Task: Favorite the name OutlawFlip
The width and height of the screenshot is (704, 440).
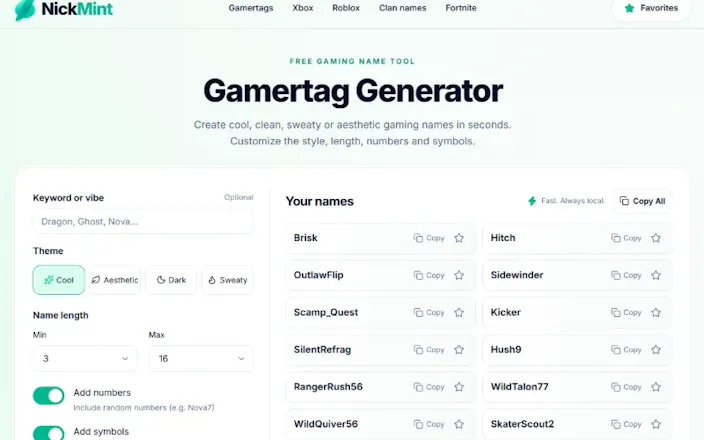Action: (x=459, y=275)
